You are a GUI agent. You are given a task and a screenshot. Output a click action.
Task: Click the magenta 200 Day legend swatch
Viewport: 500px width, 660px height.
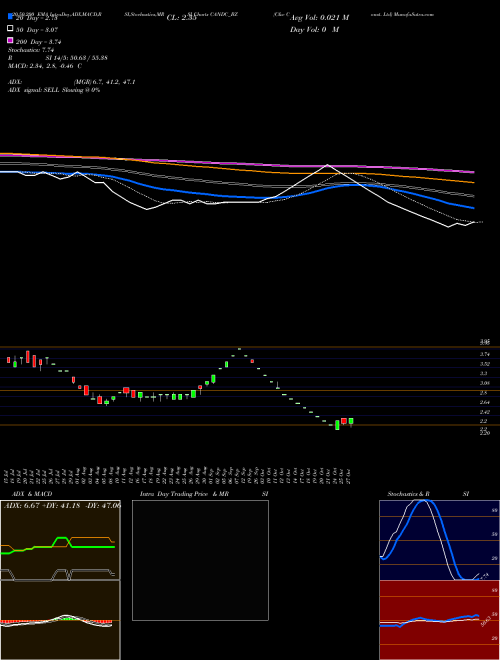(x=10, y=40)
